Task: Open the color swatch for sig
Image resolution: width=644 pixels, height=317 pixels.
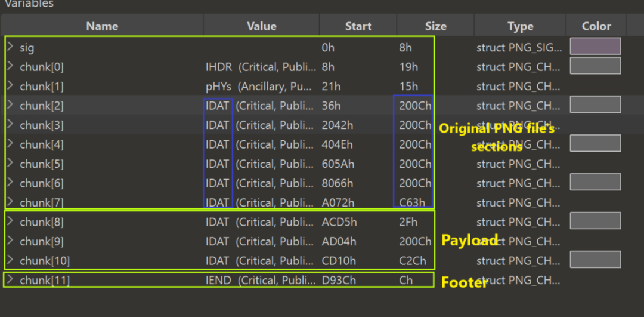Action: tap(595, 46)
